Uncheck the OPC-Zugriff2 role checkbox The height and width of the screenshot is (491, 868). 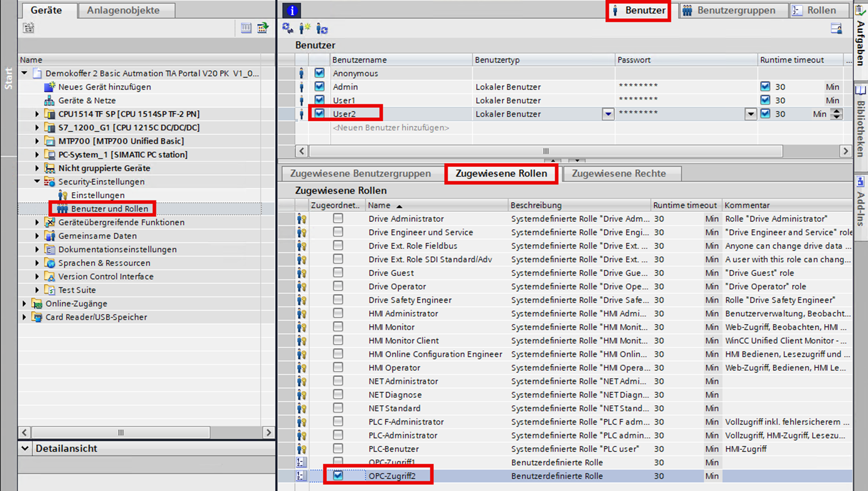(x=338, y=475)
